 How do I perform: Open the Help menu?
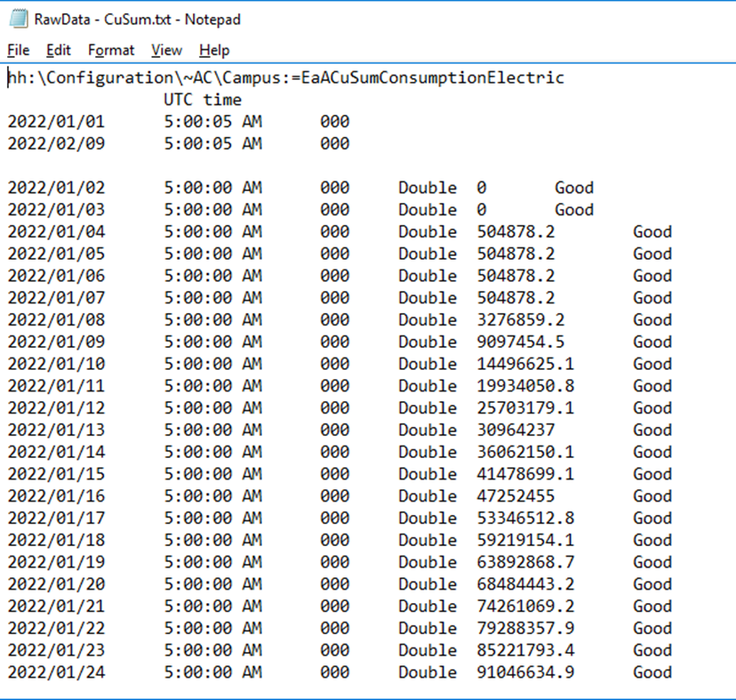214,50
